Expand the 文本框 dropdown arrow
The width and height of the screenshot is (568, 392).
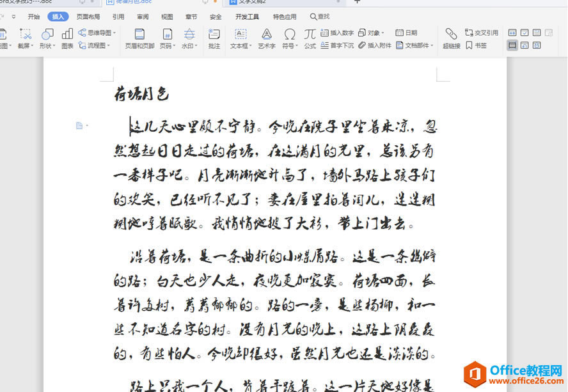pyautogui.click(x=250, y=45)
